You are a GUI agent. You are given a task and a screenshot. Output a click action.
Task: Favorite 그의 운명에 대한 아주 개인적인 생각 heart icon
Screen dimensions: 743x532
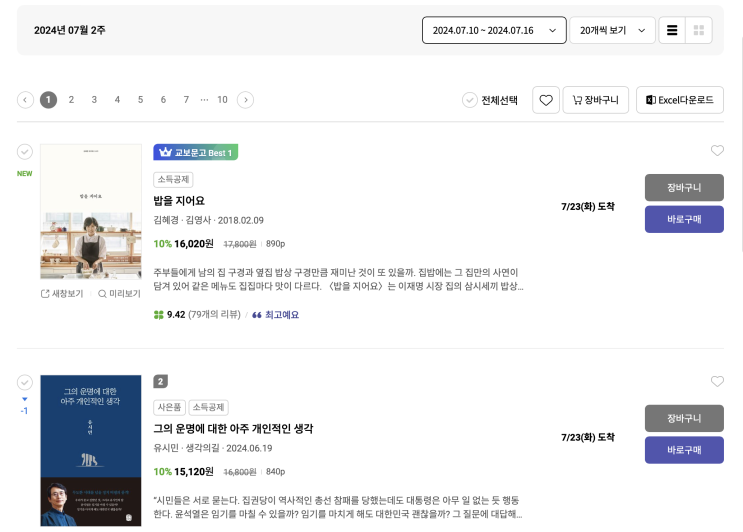pyautogui.click(x=717, y=381)
